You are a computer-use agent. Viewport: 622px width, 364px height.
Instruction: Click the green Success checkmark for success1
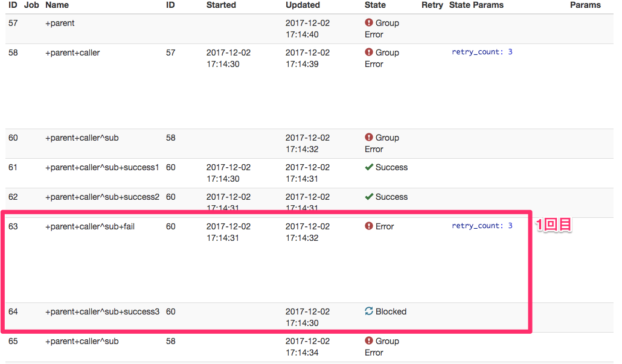click(x=369, y=167)
